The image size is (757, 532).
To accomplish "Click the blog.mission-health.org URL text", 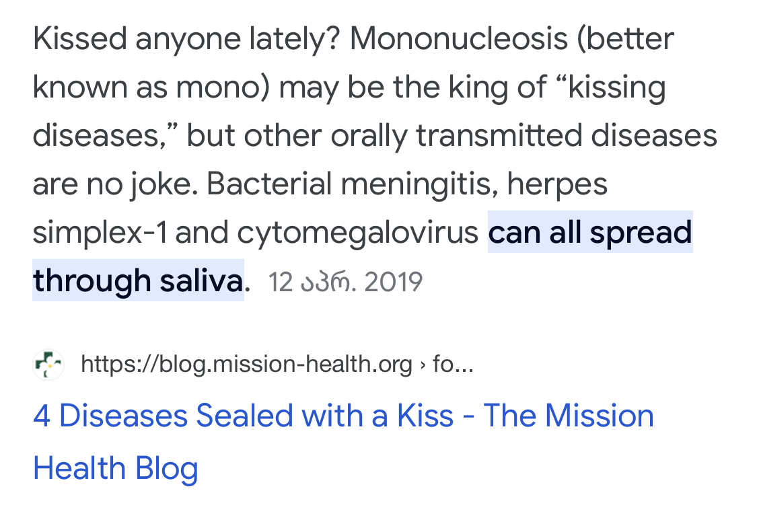I will [246, 365].
